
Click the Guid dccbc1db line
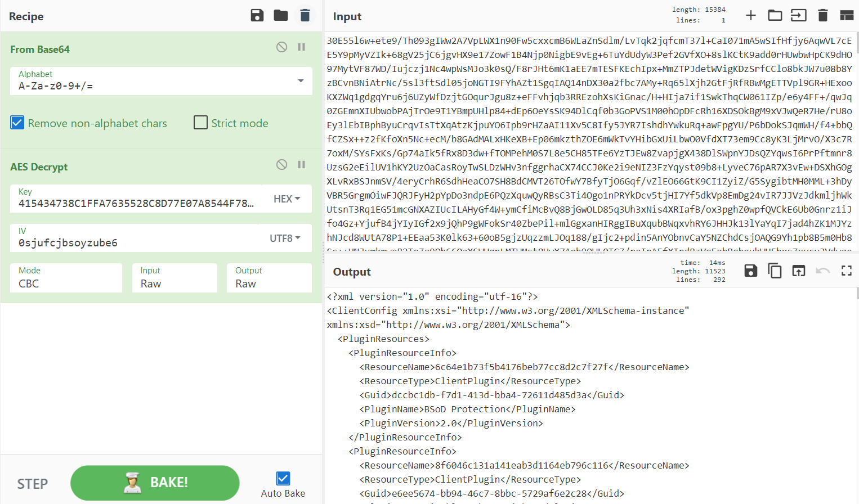tap(491, 395)
